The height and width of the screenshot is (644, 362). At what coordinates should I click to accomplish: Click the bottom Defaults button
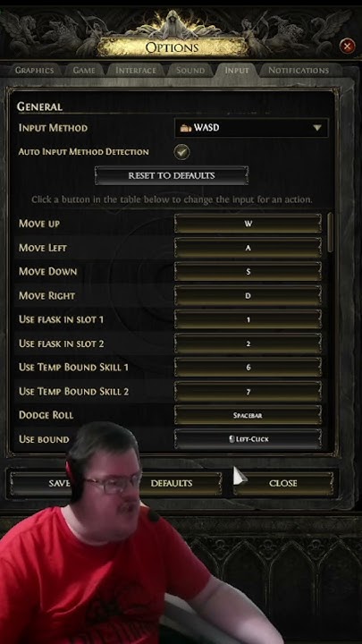(x=171, y=483)
